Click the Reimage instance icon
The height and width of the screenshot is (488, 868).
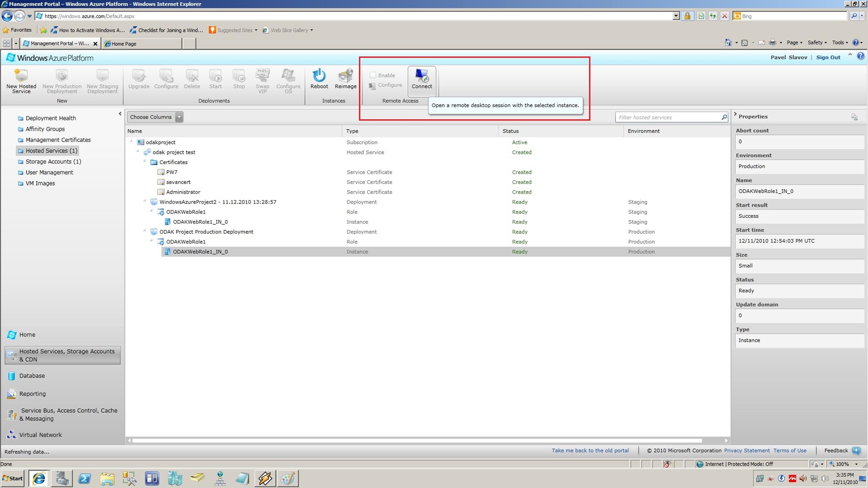[x=345, y=75]
